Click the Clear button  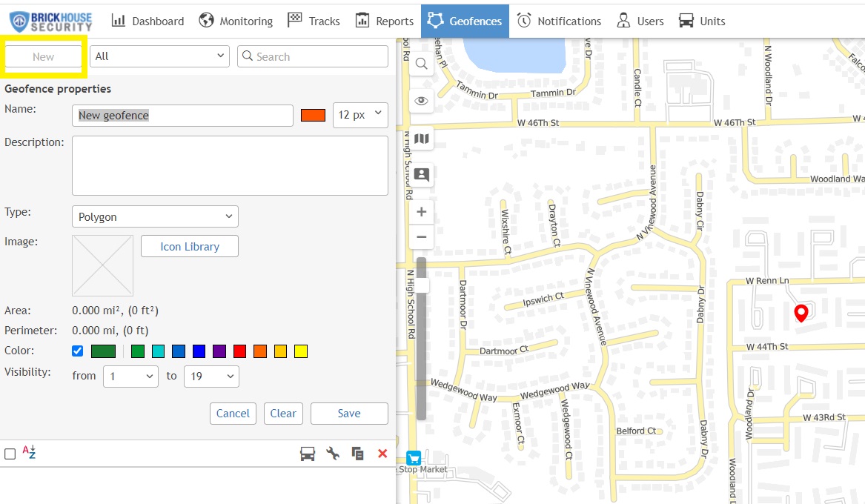pos(283,414)
